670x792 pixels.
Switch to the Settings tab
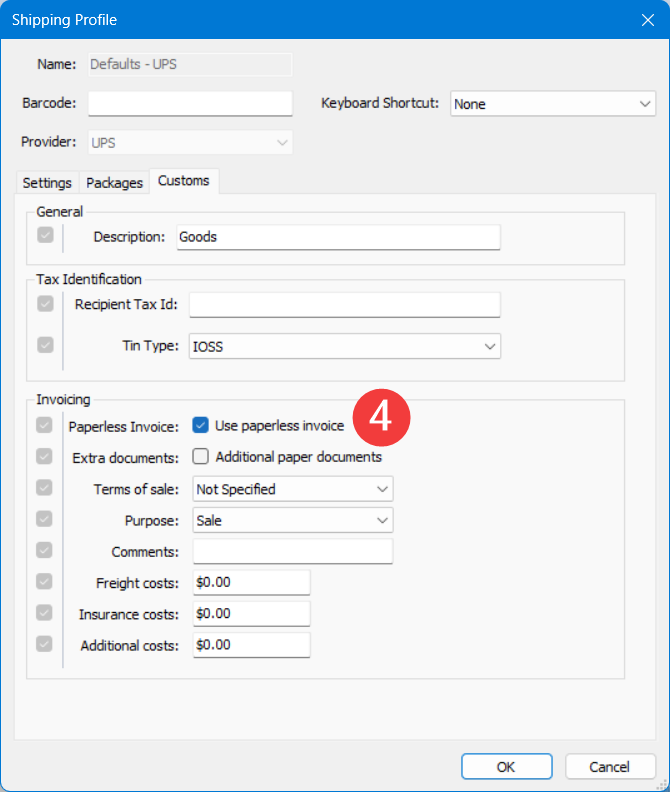click(x=47, y=183)
